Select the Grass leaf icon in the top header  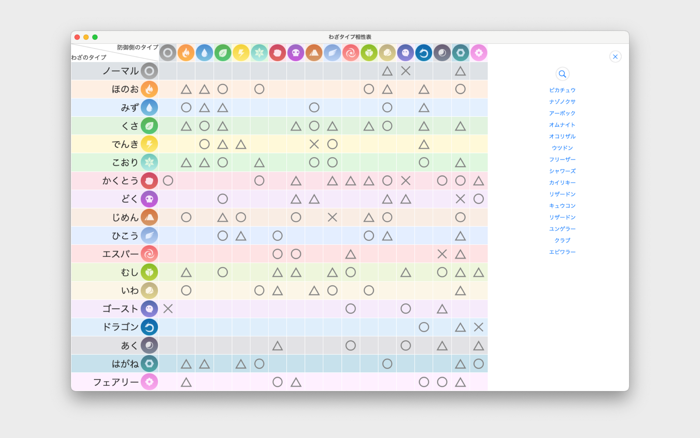(223, 53)
